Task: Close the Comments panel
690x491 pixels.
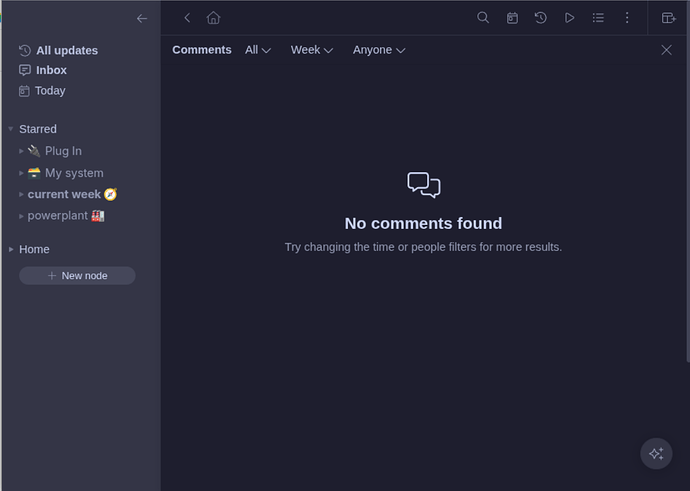Action: [x=667, y=50]
